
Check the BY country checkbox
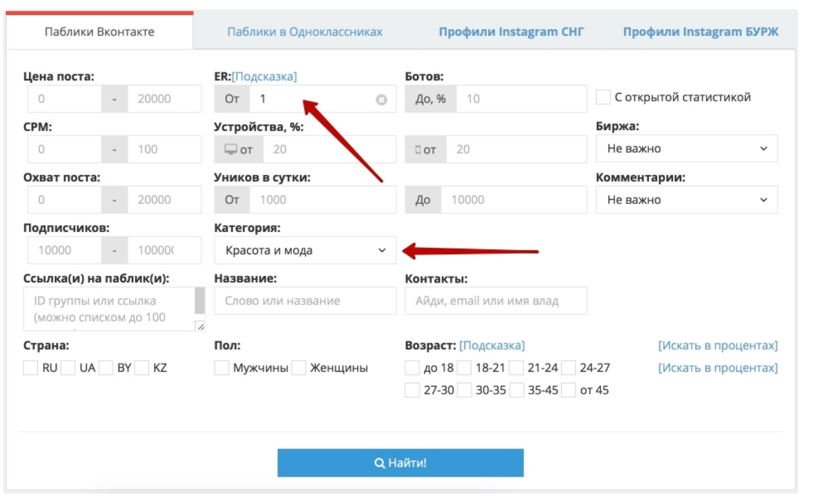105,368
